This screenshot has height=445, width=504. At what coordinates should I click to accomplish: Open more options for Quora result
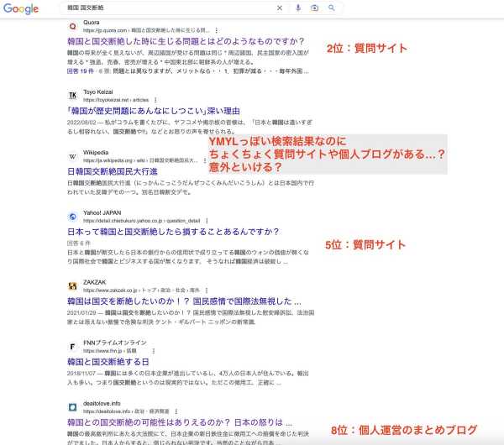[217, 30]
